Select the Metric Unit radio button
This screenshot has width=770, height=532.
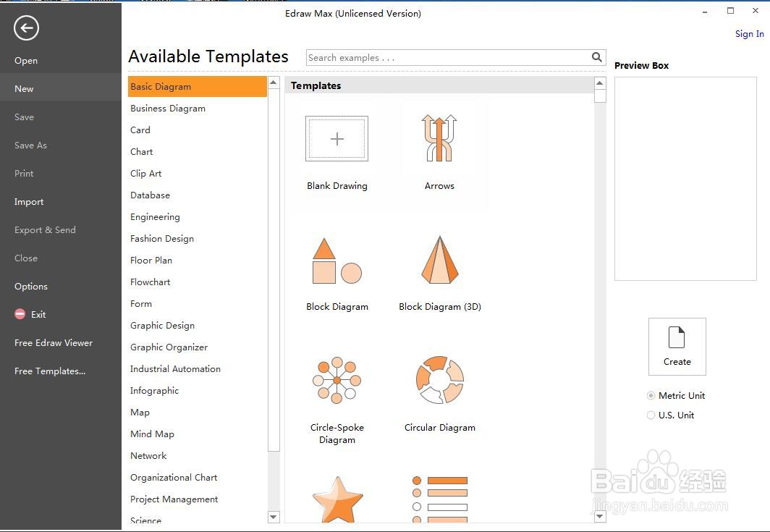coord(651,396)
